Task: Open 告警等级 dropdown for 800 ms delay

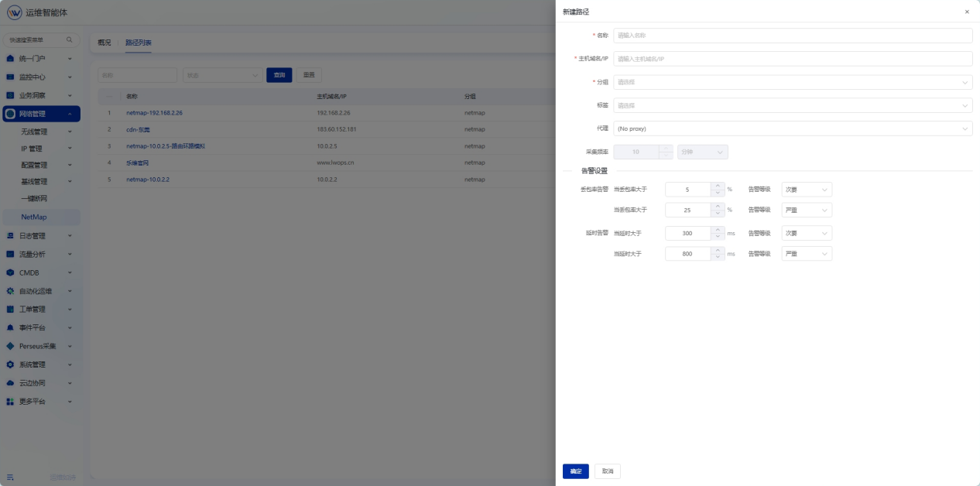Action: click(x=807, y=254)
